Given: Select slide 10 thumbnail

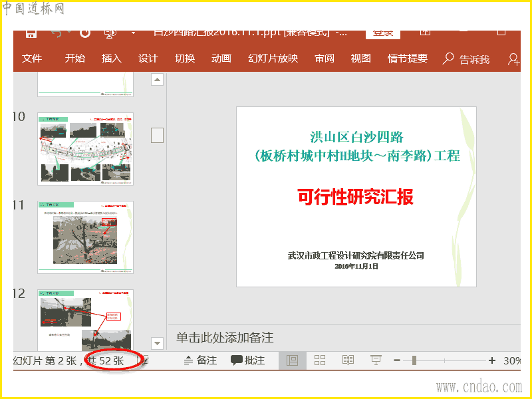Looking at the screenshot, I should coord(86,149).
